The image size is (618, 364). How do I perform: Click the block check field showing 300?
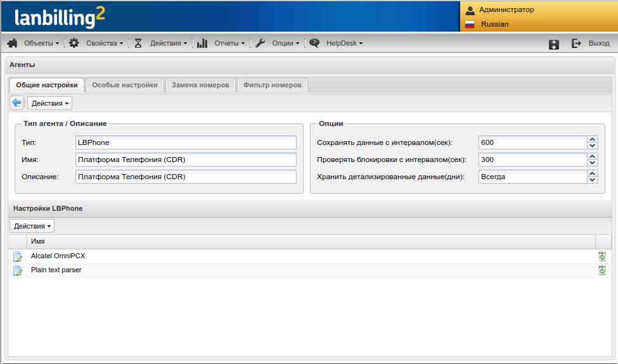pyautogui.click(x=533, y=160)
